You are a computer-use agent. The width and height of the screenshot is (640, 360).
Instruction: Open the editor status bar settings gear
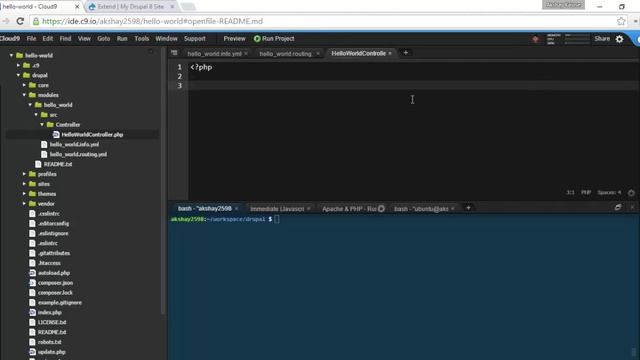point(631,193)
